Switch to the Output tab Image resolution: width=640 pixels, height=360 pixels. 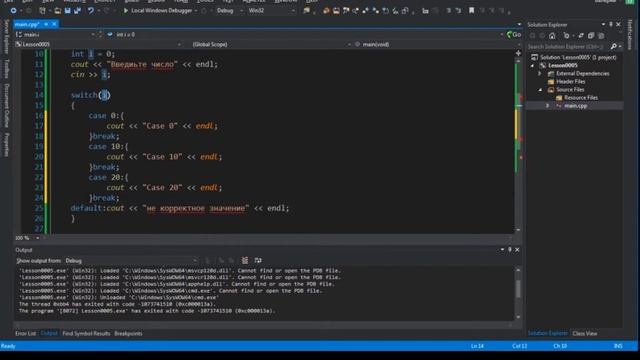pyautogui.click(x=49, y=333)
